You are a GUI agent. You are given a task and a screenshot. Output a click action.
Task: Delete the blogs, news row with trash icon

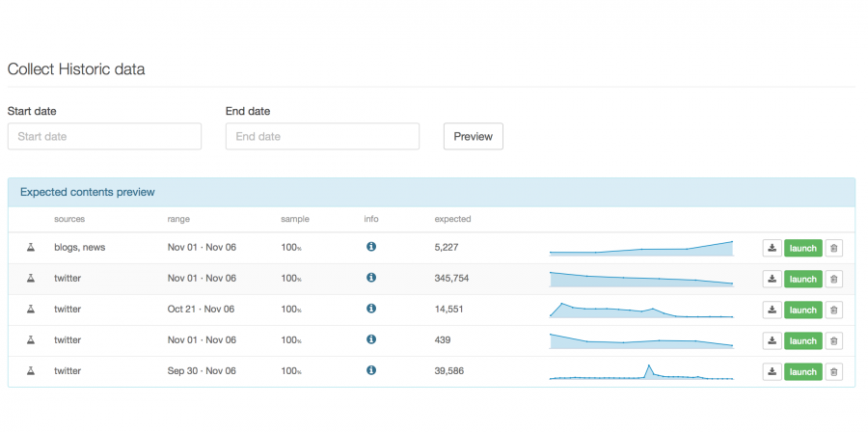834,248
